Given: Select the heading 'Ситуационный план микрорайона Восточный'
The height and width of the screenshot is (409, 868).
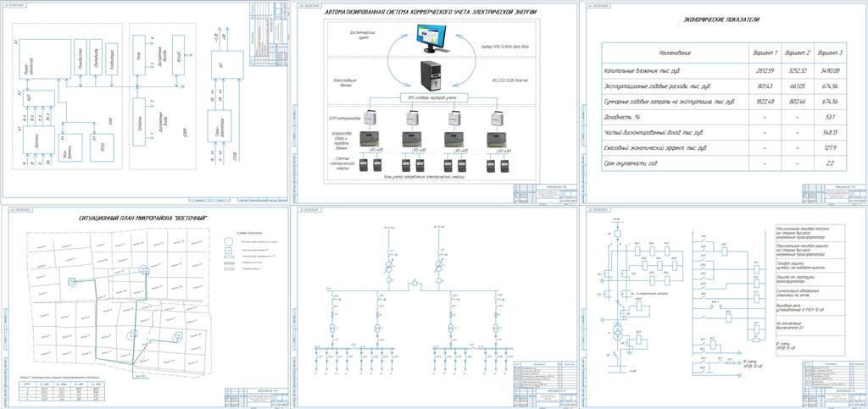Looking at the screenshot, I should click(x=143, y=218).
